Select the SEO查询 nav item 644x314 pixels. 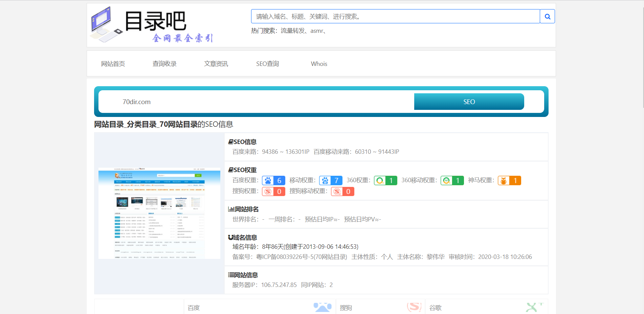267,64
